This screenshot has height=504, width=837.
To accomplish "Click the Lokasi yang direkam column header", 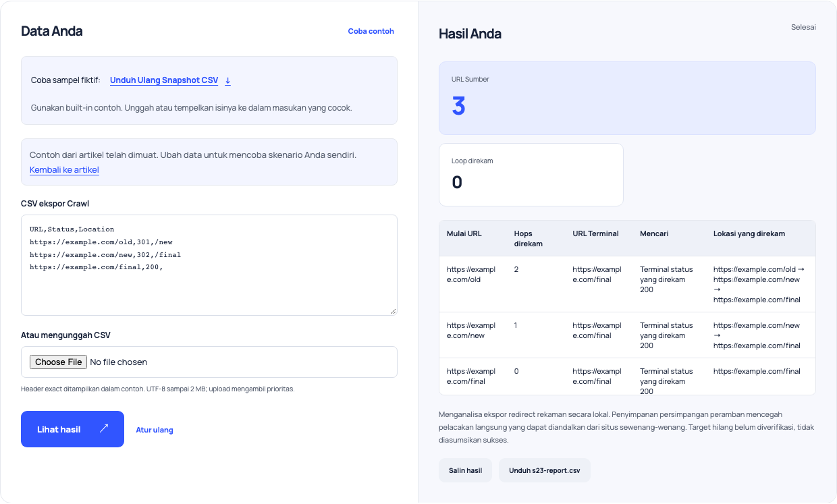I will coord(749,233).
